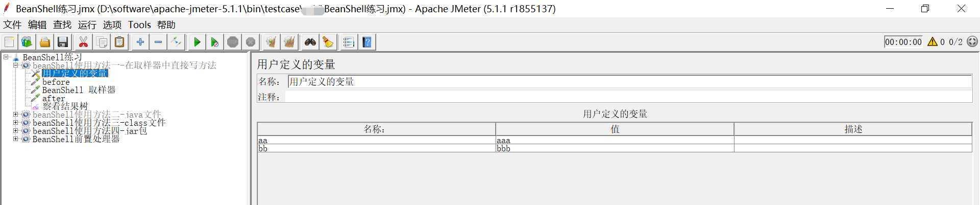Open the 运行 menu
The height and width of the screenshot is (205, 980).
pyautogui.click(x=87, y=25)
